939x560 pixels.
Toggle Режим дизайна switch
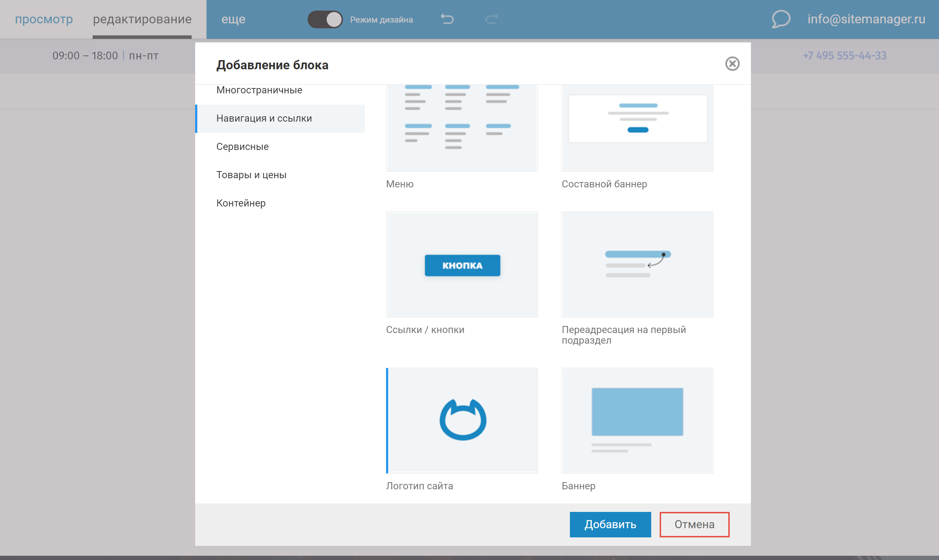click(x=325, y=19)
